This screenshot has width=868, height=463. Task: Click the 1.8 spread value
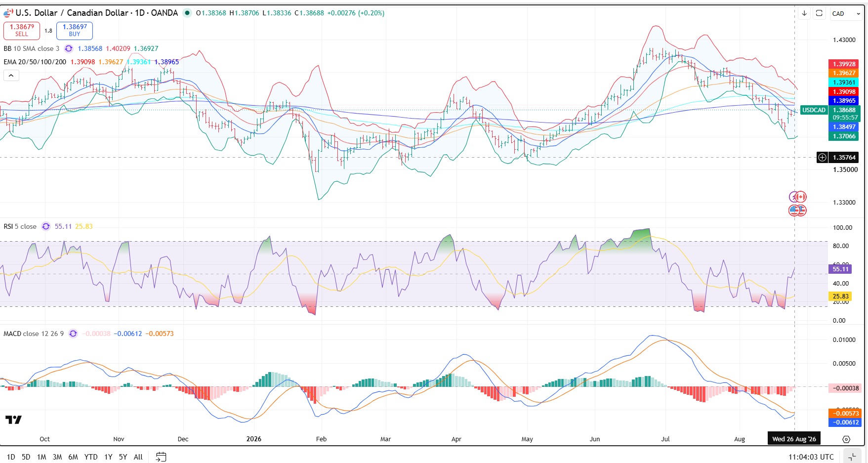[48, 31]
